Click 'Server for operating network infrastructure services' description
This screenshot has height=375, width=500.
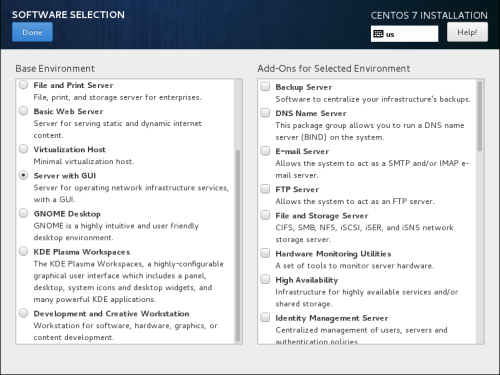pos(131,193)
